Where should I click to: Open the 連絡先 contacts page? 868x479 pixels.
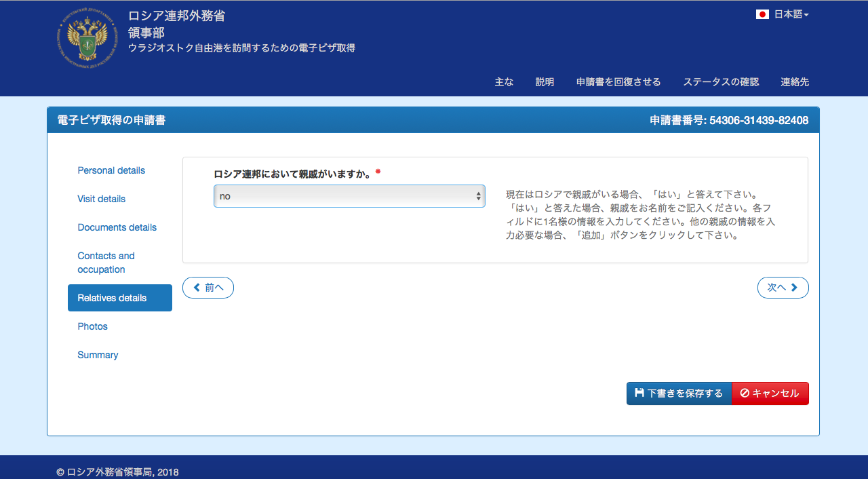(795, 82)
